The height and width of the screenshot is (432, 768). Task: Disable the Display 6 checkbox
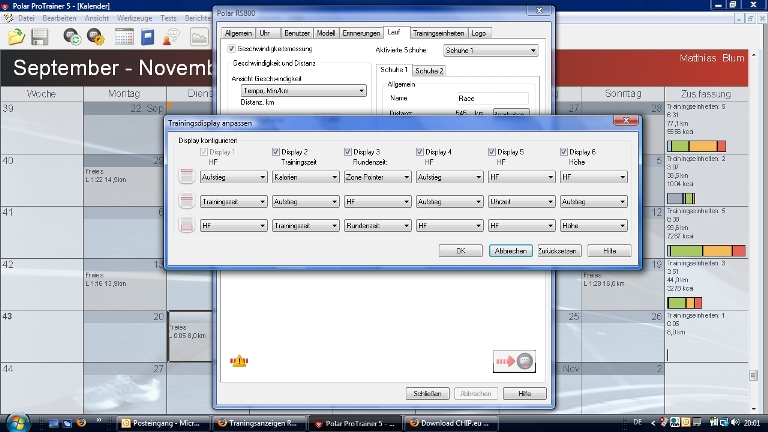point(564,152)
